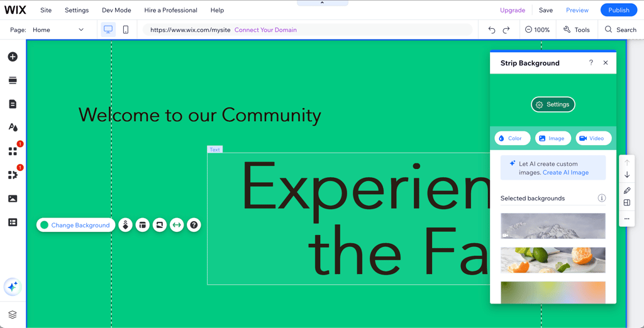Open the Business Solutions puzzle icon
The width and height of the screenshot is (644, 328).
(13, 175)
